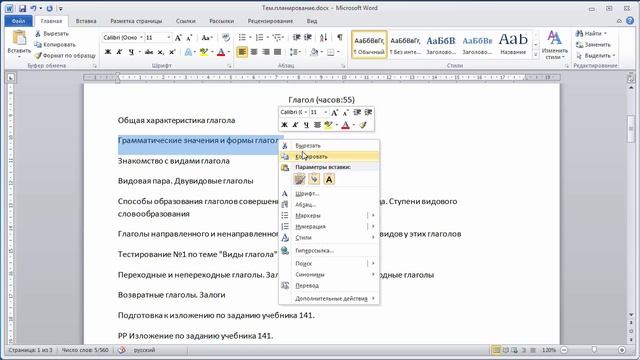Click the Save icon in the quick access toolbar
This screenshot has width=640, height=360.
(22, 8)
